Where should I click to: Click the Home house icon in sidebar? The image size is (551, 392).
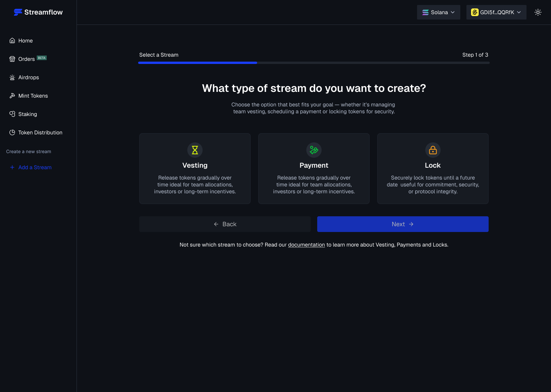(12, 41)
